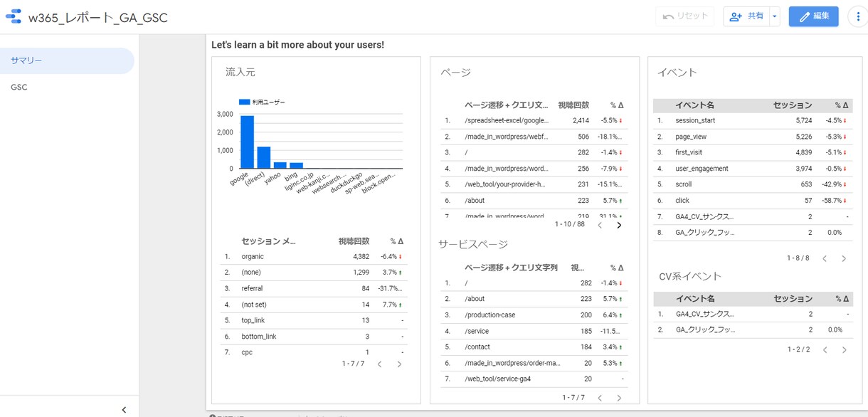The width and height of the screenshot is (868, 417).
Task: Go to next page in セッション table
Action: [399, 364]
